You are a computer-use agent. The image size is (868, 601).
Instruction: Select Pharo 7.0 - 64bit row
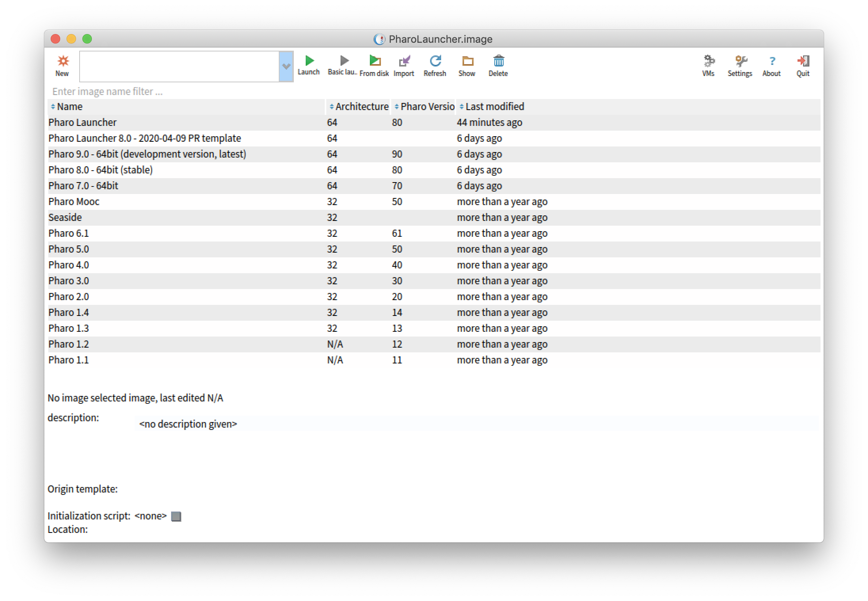[434, 186]
